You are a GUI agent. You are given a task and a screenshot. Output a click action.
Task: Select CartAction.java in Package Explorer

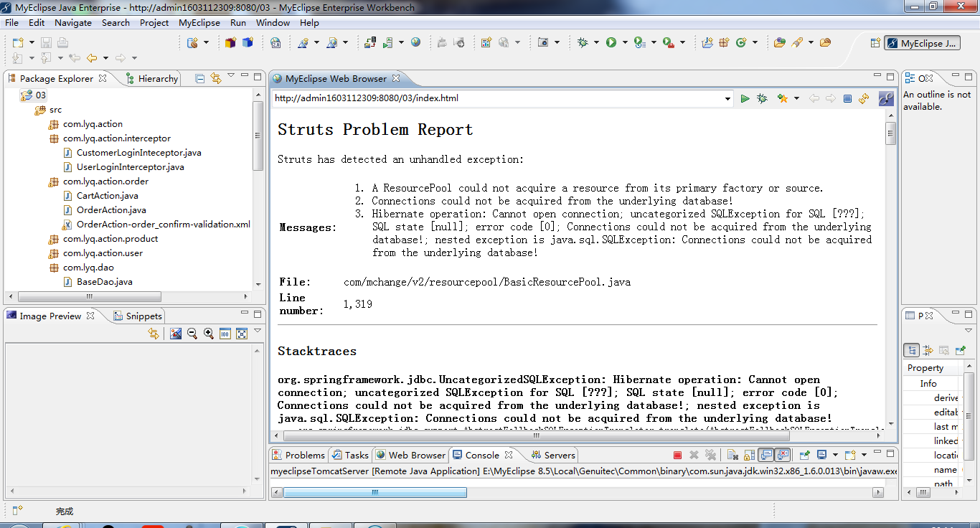click(x=101, y=195)
